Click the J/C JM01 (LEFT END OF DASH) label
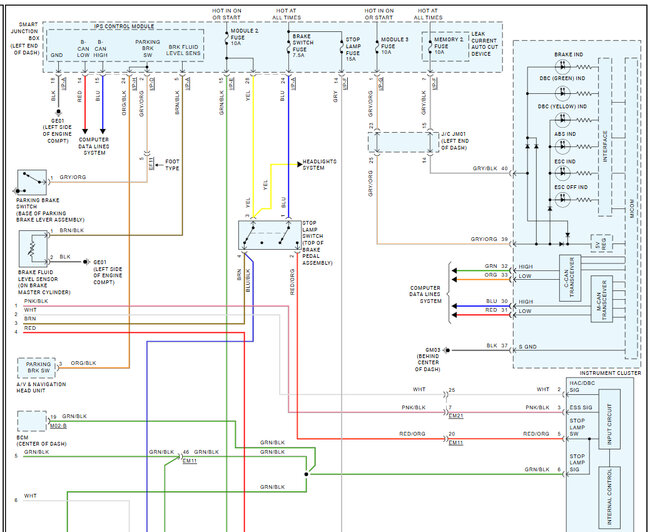This screenshot has width=650, height=532. pyautogui.click(x=455, y=141)
